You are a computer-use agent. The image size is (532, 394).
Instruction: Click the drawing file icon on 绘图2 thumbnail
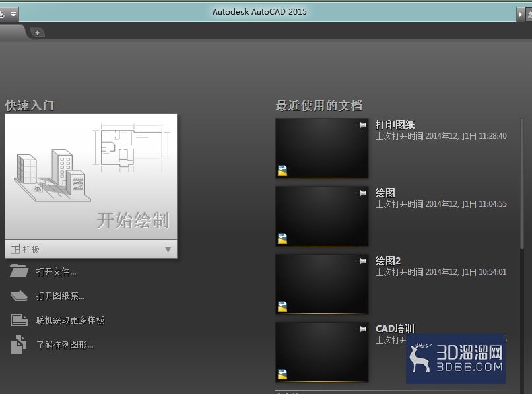click(283, 306)
